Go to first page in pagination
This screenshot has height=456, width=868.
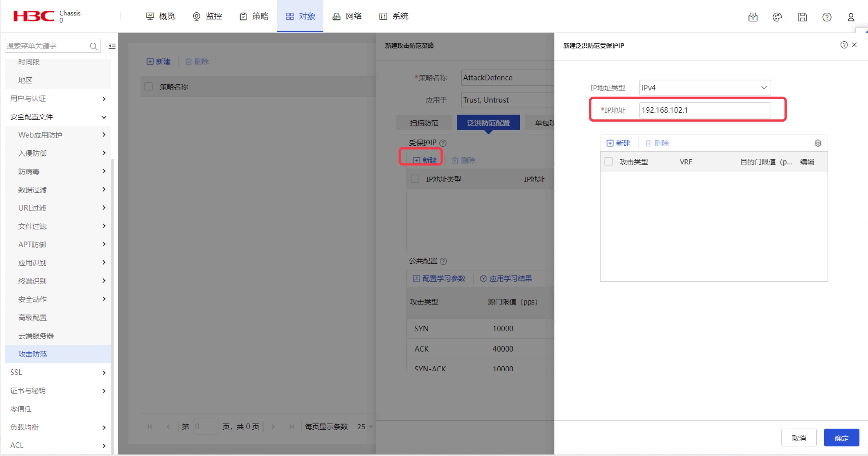click(x=150, y=426)
